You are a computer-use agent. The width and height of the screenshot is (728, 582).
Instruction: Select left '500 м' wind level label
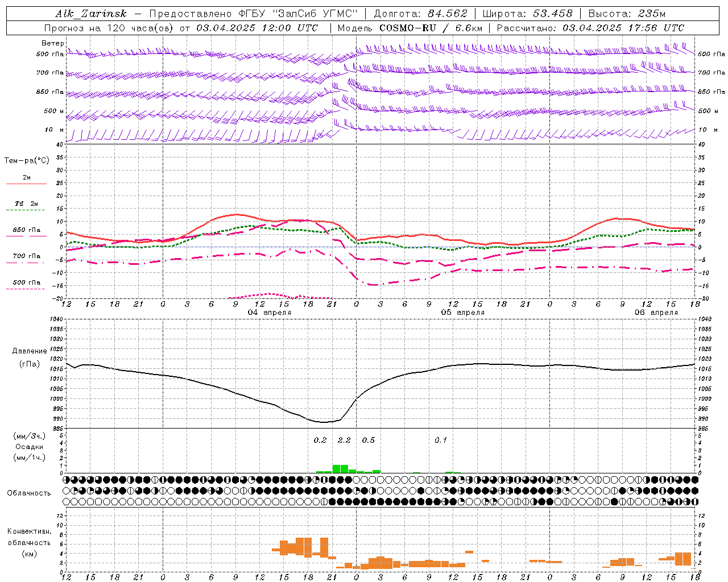point(54,111)
